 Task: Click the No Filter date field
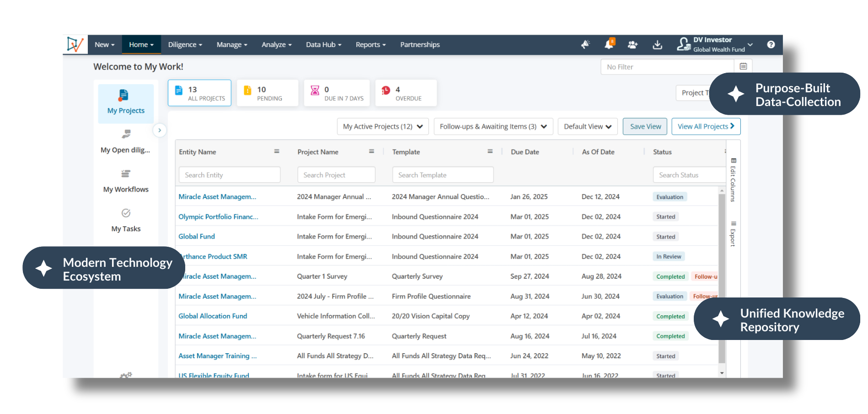(668, 67)
